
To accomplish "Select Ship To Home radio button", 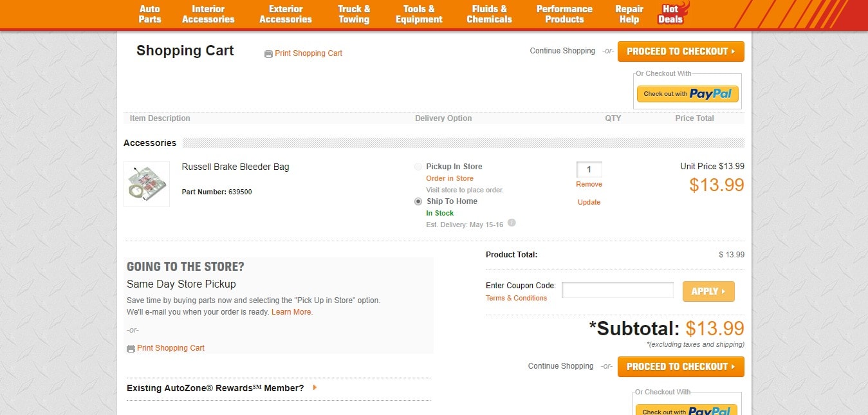I will tap(419, 201).
